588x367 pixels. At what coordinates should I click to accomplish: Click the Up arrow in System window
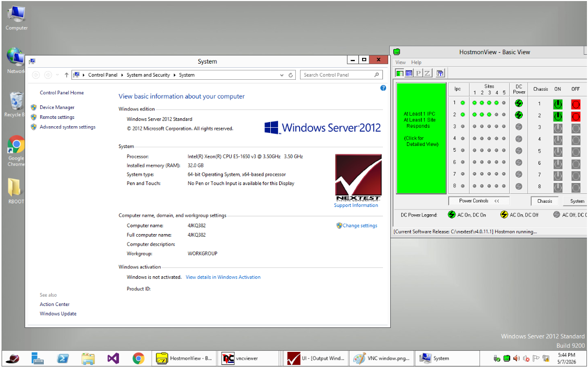tap(66, 75)
